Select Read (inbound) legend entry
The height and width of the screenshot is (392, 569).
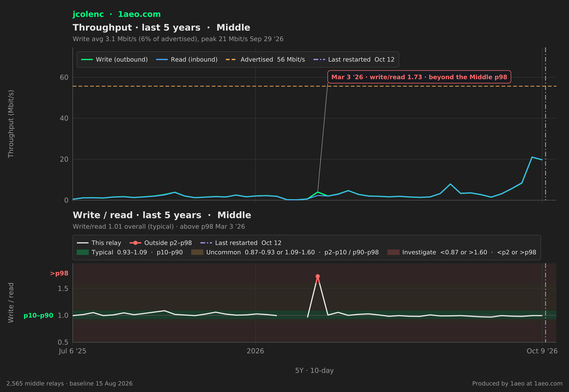(x=187, y=60)
